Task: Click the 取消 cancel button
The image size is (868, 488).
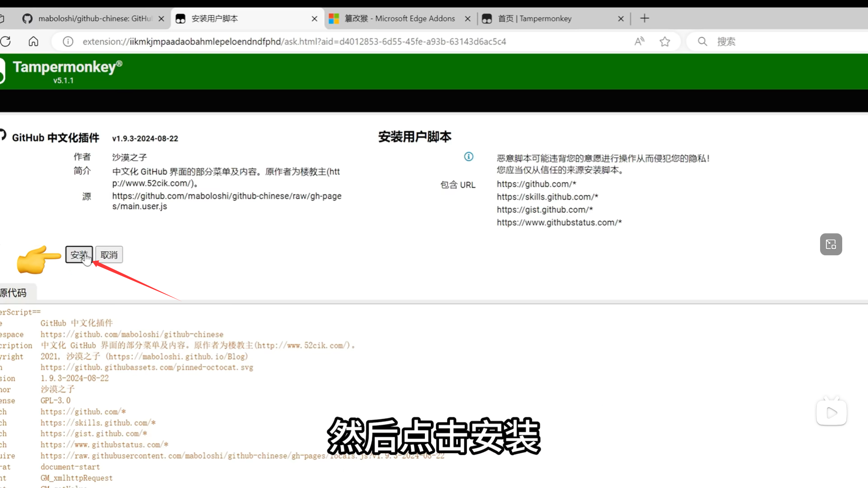Action: coord(109,255)
